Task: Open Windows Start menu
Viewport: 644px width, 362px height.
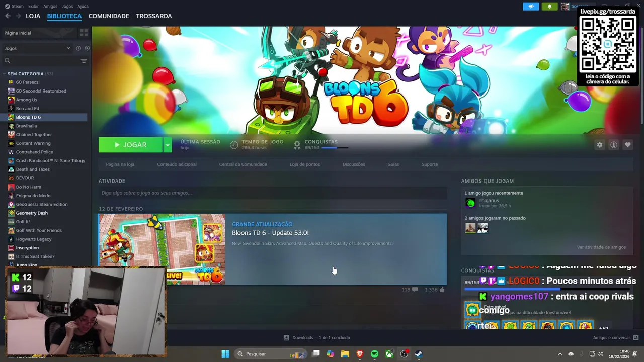Action: pos(225,354)
